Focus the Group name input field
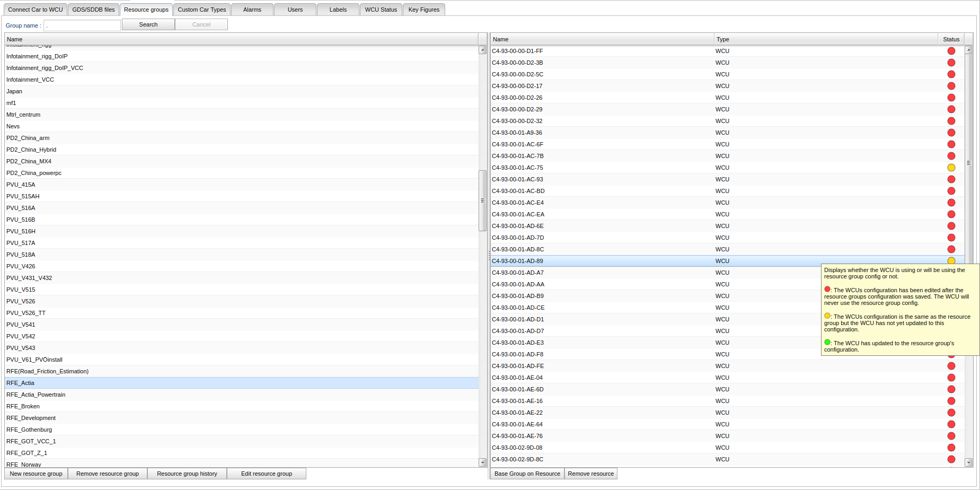This screenshot has width=980, height=490. [82, 25]
